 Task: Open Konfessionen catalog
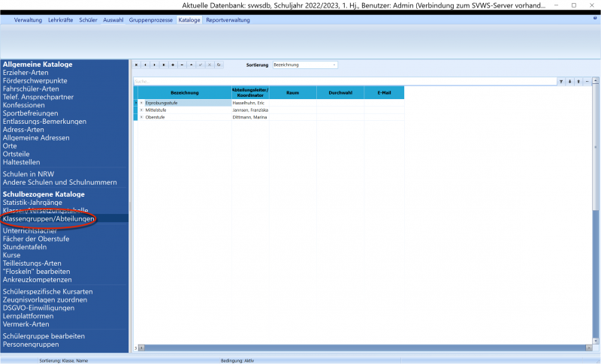click(x=24, y=105)
